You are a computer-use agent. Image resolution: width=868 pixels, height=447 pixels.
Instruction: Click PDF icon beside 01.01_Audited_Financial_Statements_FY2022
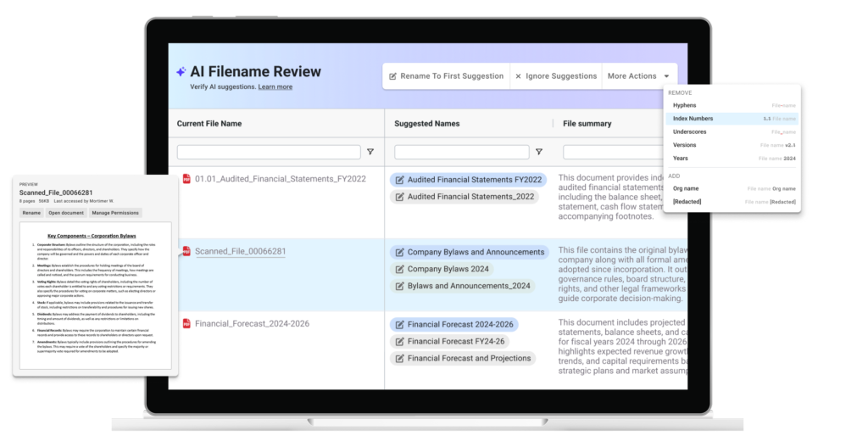pos(186,179)
